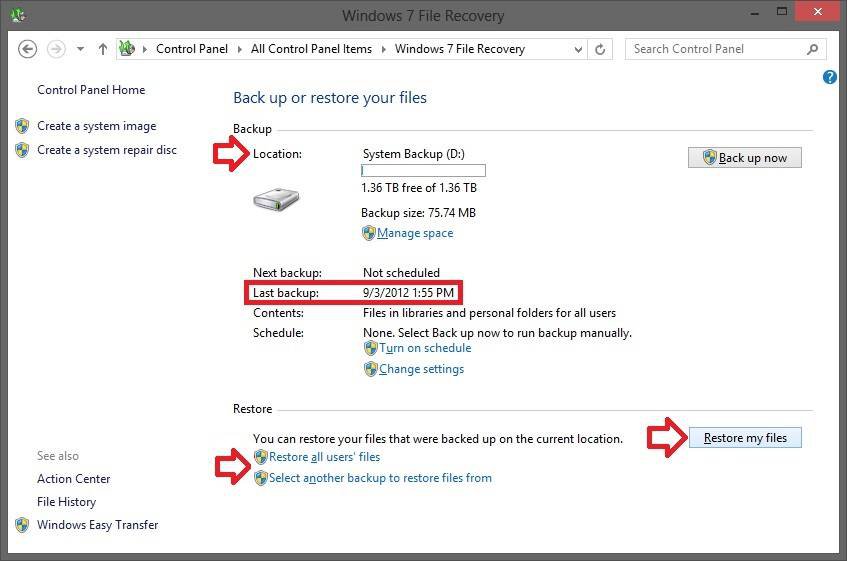The image size is (847, 561).
Task: Open Action Center from See also
Action: click(73, 478)
